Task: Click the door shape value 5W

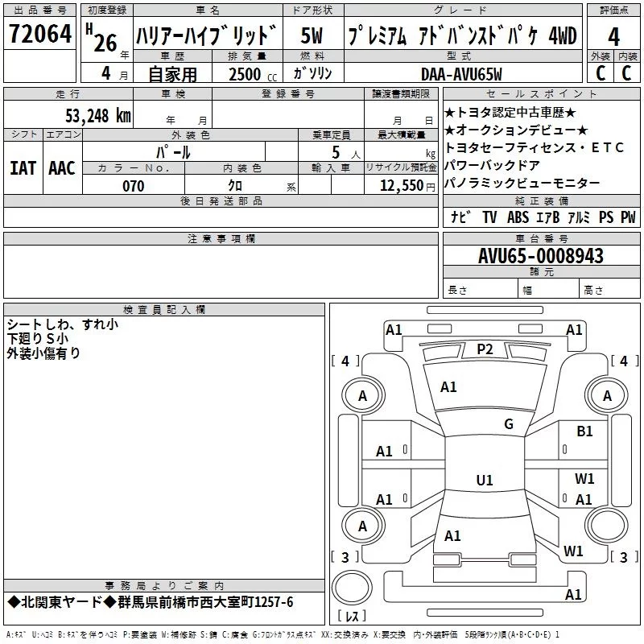Action: pyautogui.click(x=312, y=35)
